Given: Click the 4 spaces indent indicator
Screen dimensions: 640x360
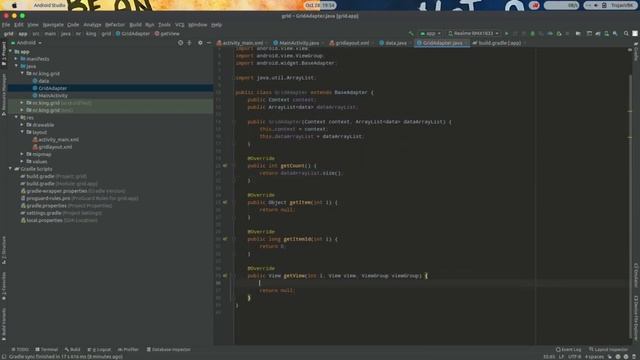Looking at the screenshot, I should [x=594, y=357].
